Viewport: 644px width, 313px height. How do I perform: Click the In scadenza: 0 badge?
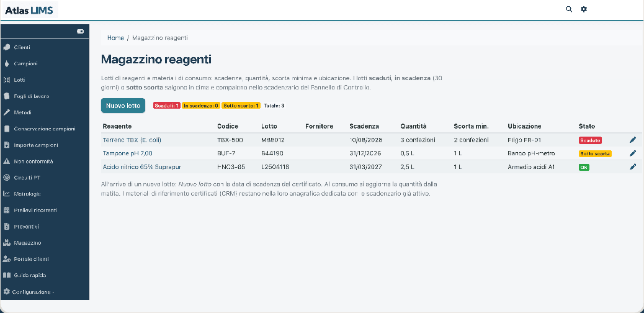201,106
